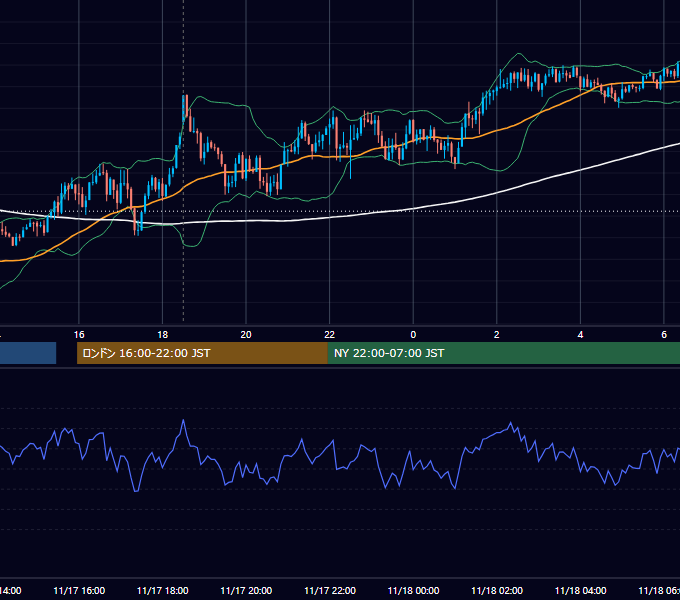This screenshot has height=600, width=680.
Task: Click the '20' hour axis label
Action: [x=246, y=335]
